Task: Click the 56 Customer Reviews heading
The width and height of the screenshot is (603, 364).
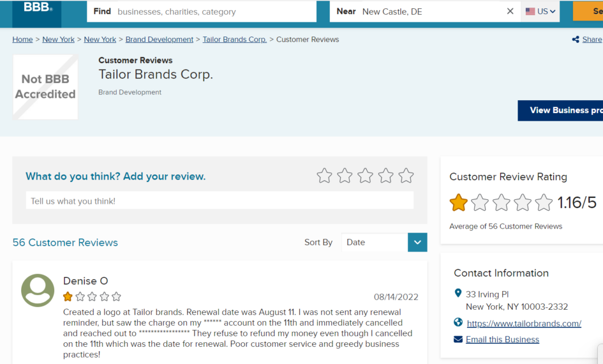Action: (65, 243)
